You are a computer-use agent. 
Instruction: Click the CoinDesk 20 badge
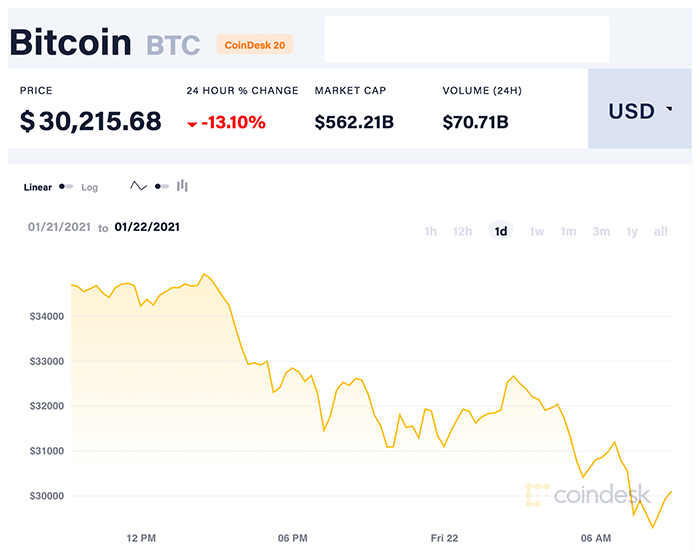click(254, 44)
